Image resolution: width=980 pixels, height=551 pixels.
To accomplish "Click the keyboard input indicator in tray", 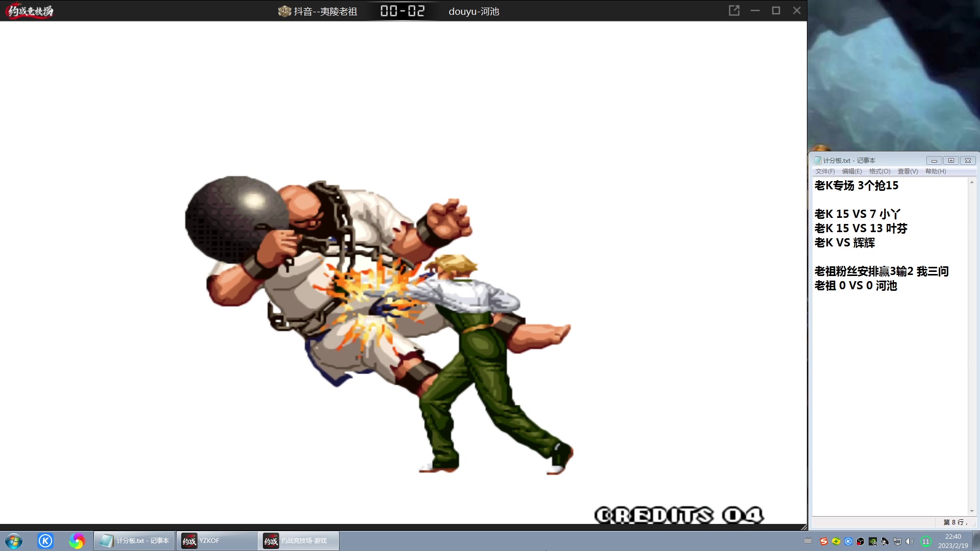I will (808, 541).
